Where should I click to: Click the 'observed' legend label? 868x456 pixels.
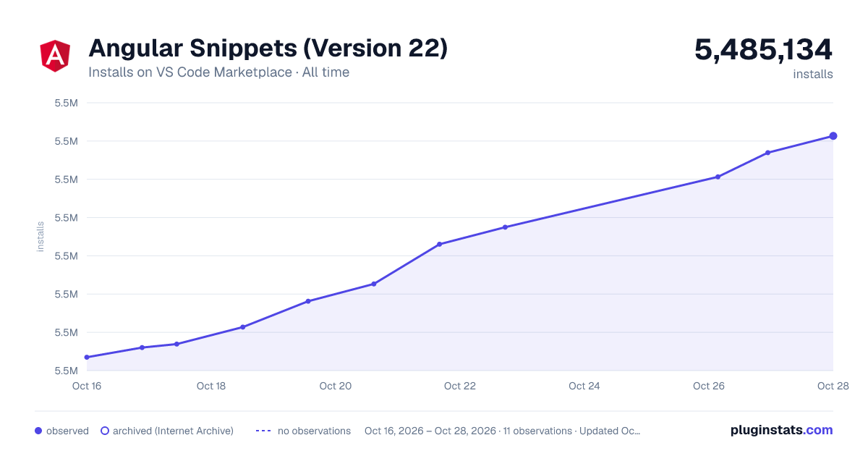67,431
